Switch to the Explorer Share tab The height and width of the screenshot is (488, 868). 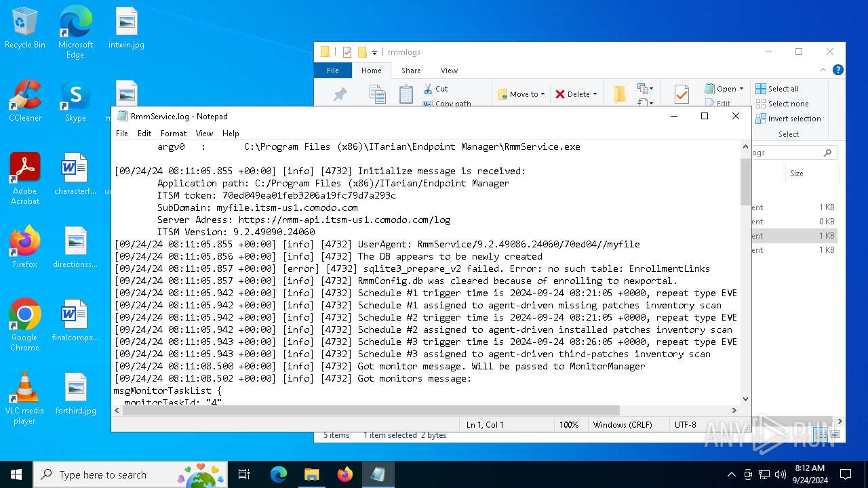point(411,70)
